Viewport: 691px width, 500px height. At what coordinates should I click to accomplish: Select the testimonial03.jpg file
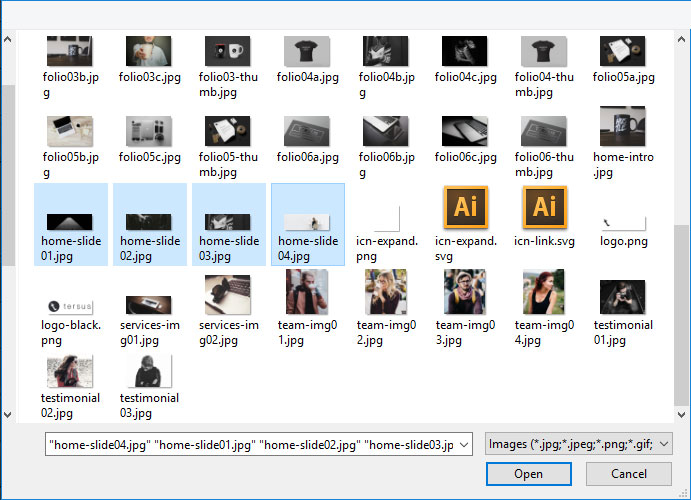click(x=149, y=387)
